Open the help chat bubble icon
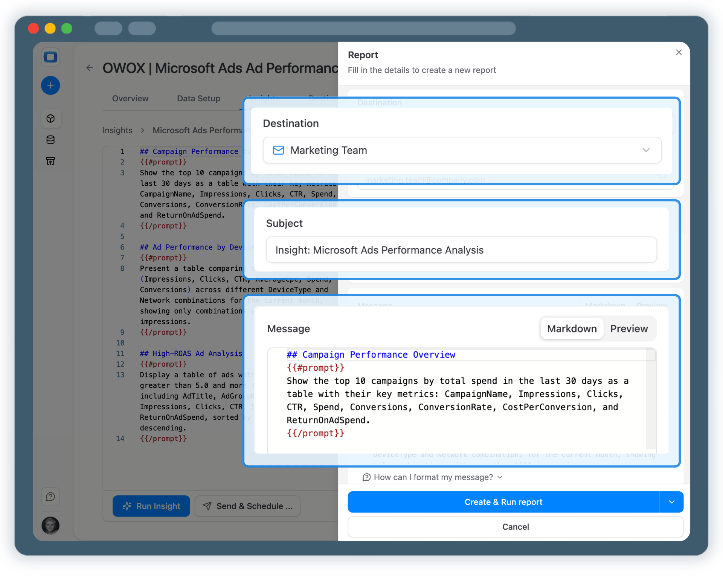This screenshot has width=723, height=588. pyautogui.click(x=50, y=497)
